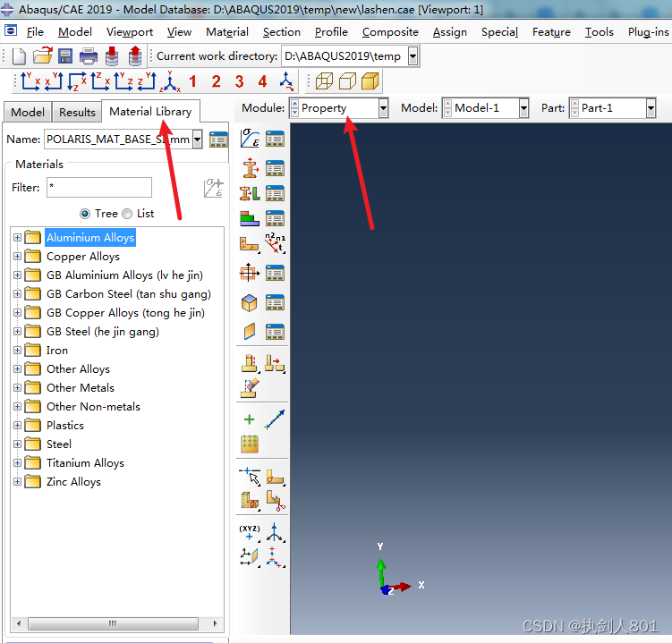The width and height of the screenshot is (672, 643).
Task: Select the Plastics folder in tree
Action: pos(65,426)
